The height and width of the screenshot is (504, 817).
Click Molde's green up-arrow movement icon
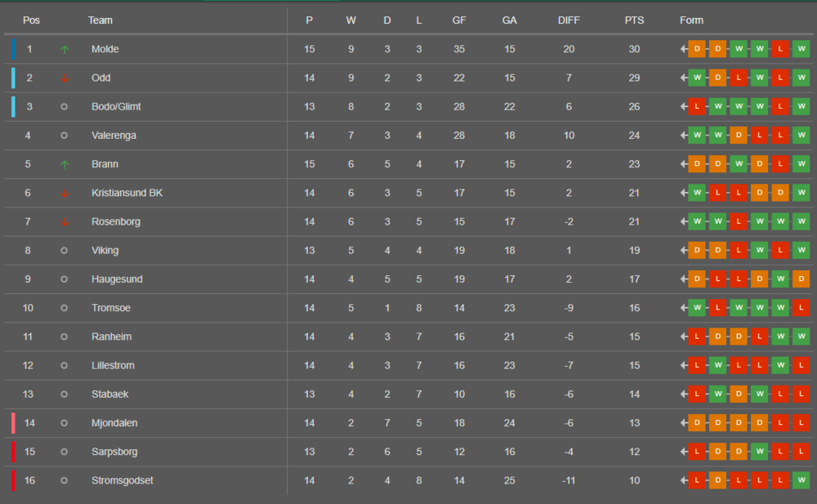[x=65, y=50]
